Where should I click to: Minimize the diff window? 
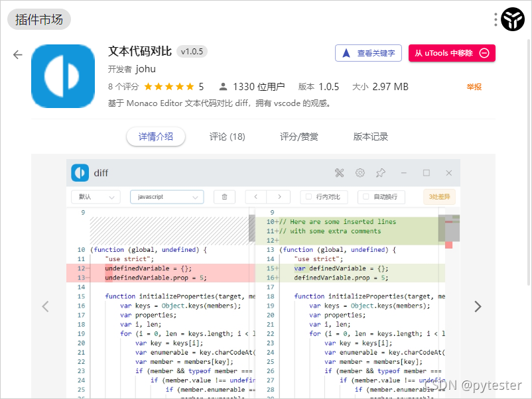[403, 173]
